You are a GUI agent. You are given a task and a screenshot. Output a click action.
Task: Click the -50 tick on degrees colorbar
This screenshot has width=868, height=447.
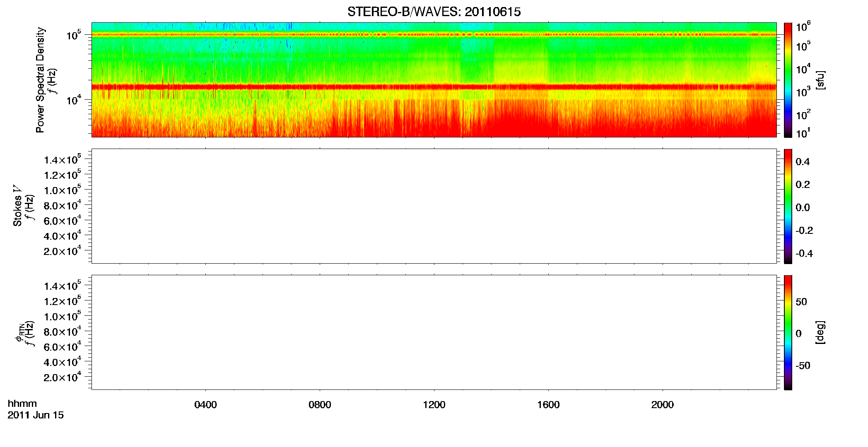pyautogui.click(x=803, y=366)
